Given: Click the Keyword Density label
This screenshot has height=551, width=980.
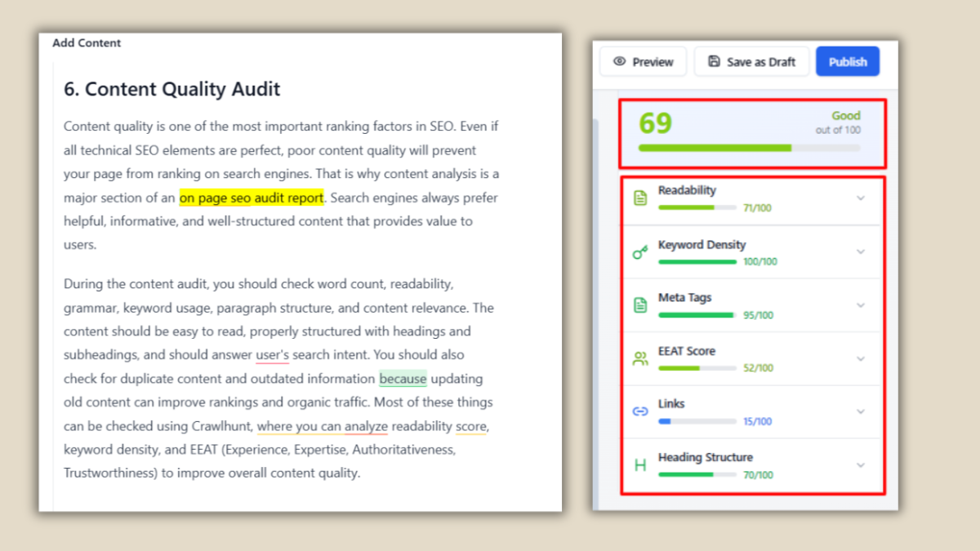Looking at the screenshot, I should tap(702, 244).
